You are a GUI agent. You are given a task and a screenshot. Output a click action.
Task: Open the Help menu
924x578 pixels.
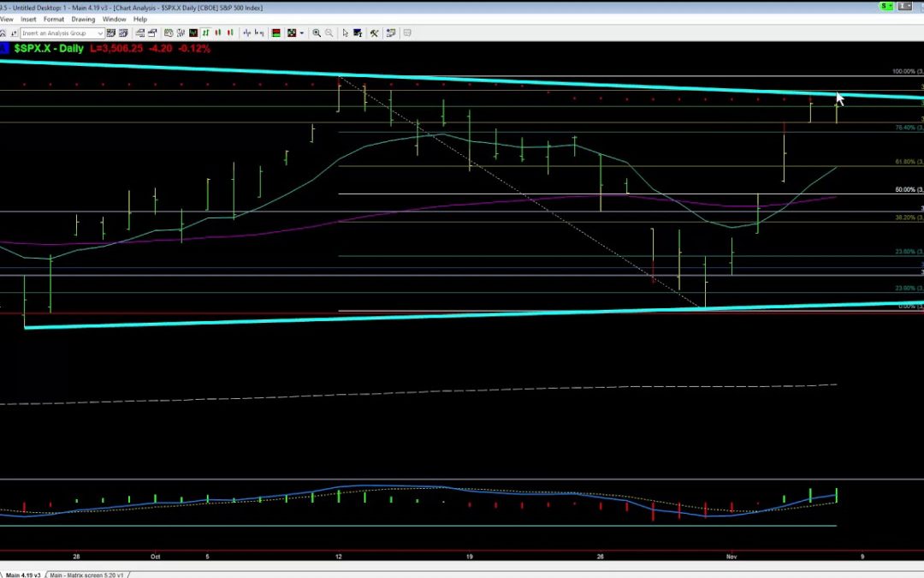pos(140,19)
